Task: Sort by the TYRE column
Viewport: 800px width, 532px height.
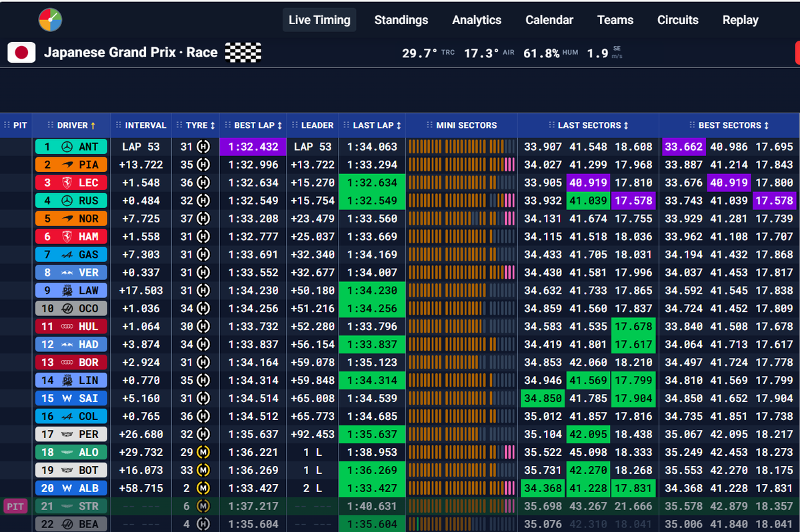Action: (x=195, y=125)
